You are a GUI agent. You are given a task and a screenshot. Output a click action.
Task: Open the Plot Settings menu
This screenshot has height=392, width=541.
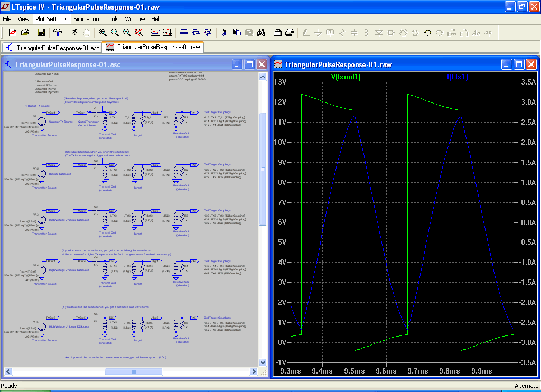tap(51, 19)
